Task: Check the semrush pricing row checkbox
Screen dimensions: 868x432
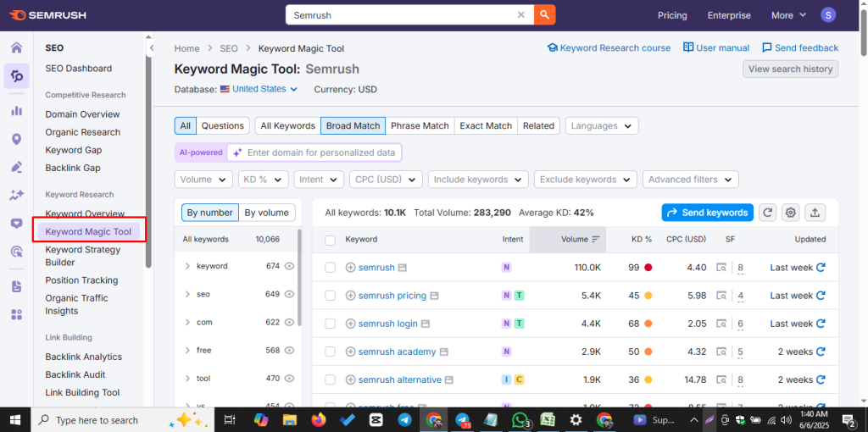Action: tap(330, 296)
